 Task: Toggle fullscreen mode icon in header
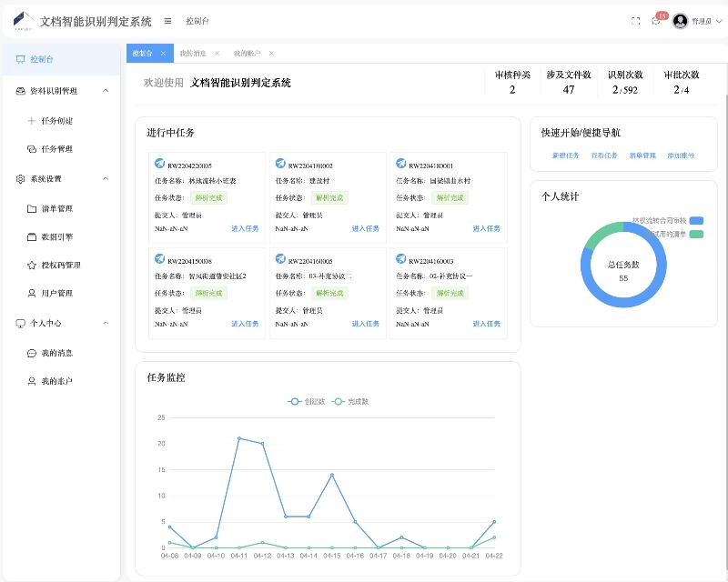[636, 21]
